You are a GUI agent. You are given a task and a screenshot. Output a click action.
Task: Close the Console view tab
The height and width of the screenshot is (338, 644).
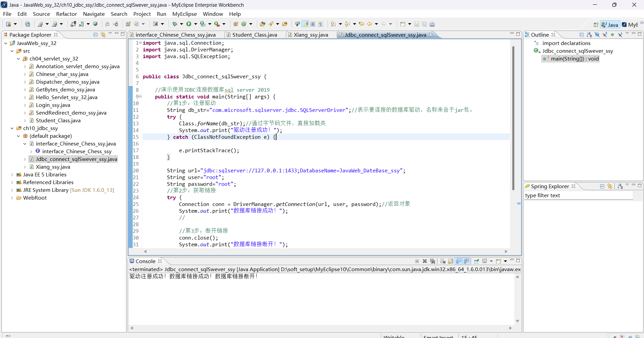(160, 261)
